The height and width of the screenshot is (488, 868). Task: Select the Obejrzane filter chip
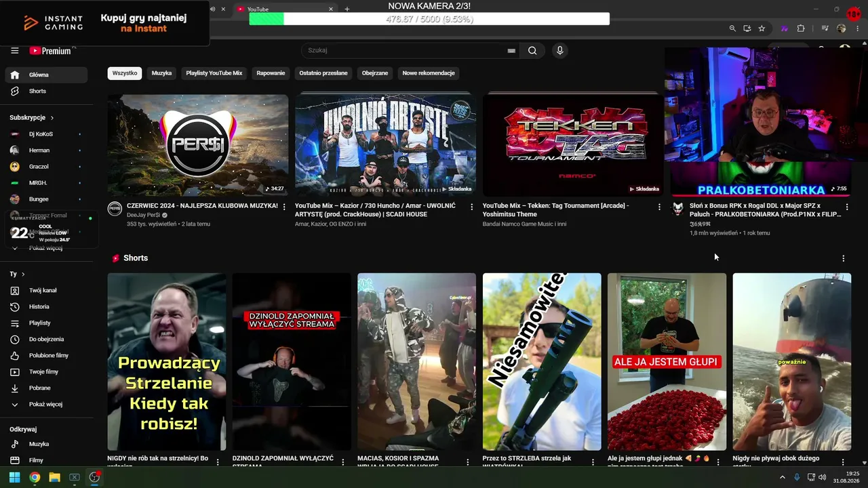(x=375, y=73)
